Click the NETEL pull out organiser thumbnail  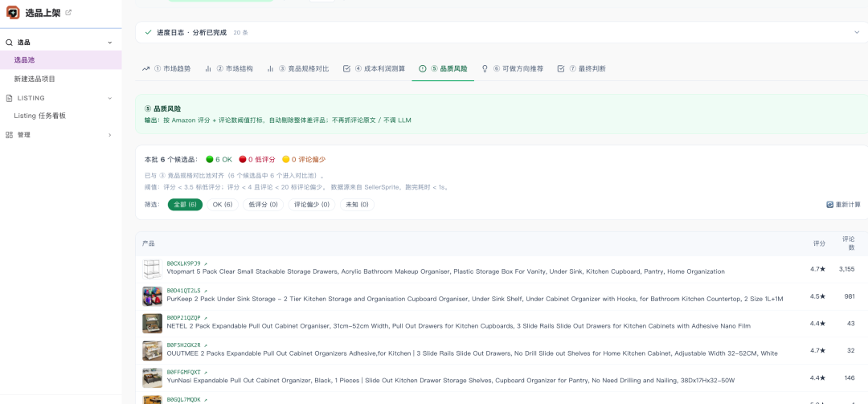click(152, 323)
